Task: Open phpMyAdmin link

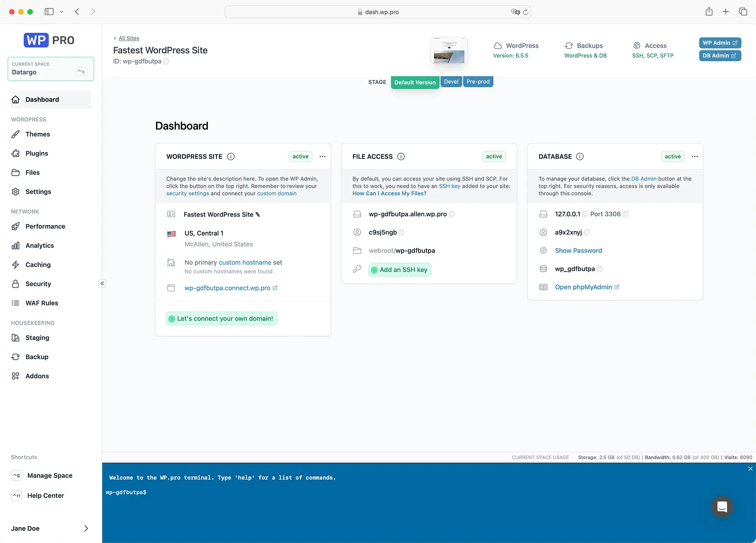Action: pos(587,287)
